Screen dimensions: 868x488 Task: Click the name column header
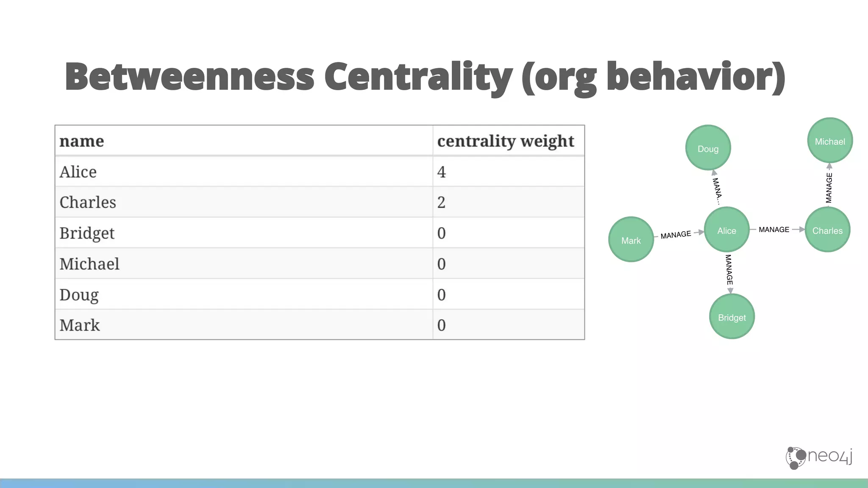click(81, 141)
